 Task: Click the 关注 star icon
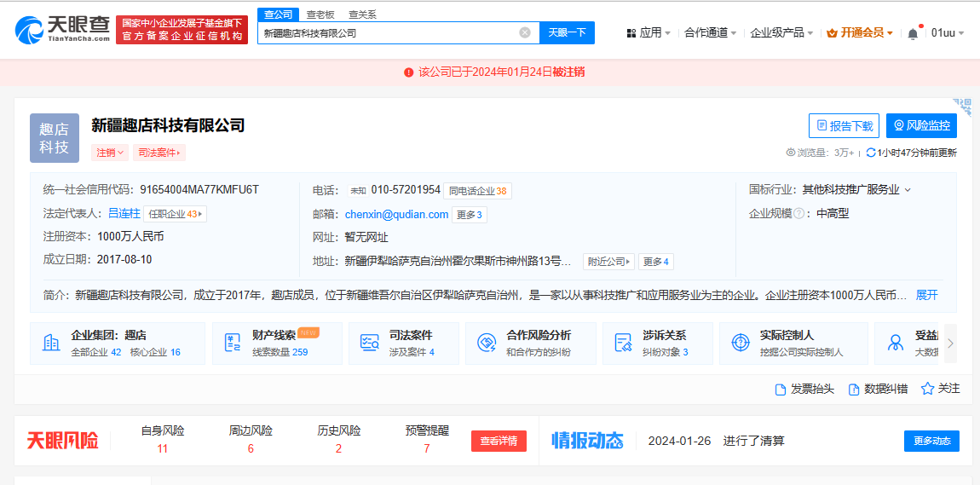pyautogui.click(x=927, y=389)
